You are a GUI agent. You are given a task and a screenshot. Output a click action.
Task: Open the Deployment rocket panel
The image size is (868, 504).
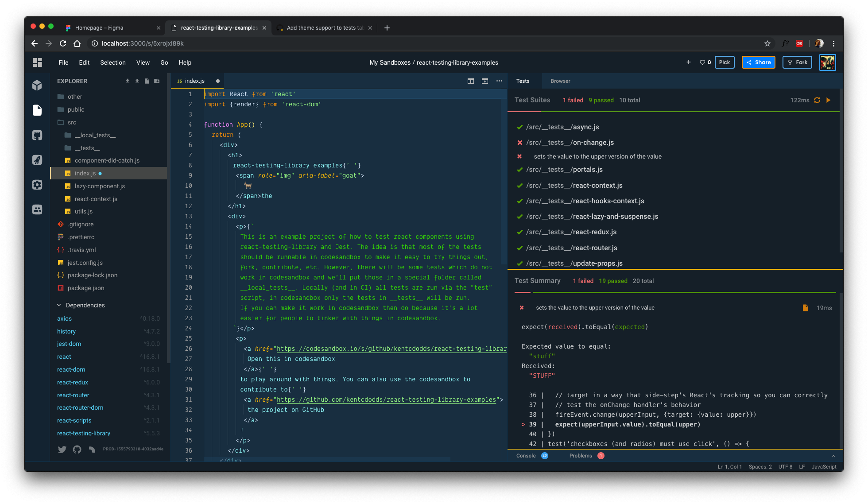click(37, 160)
